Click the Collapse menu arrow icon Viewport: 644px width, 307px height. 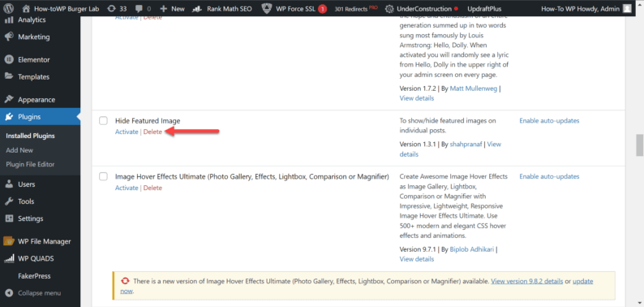point(9,293)
